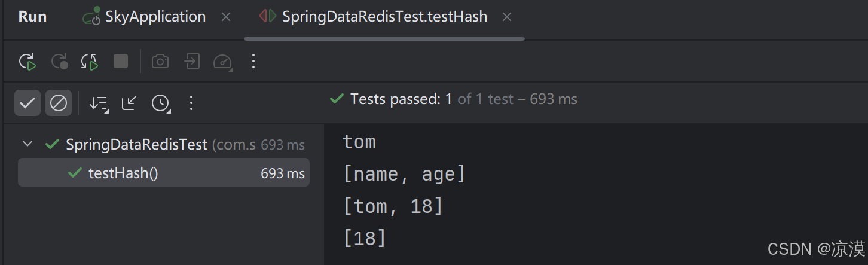The image size is (868, 265).
Task: Stop the running process
Action: [x=121, y=61]
